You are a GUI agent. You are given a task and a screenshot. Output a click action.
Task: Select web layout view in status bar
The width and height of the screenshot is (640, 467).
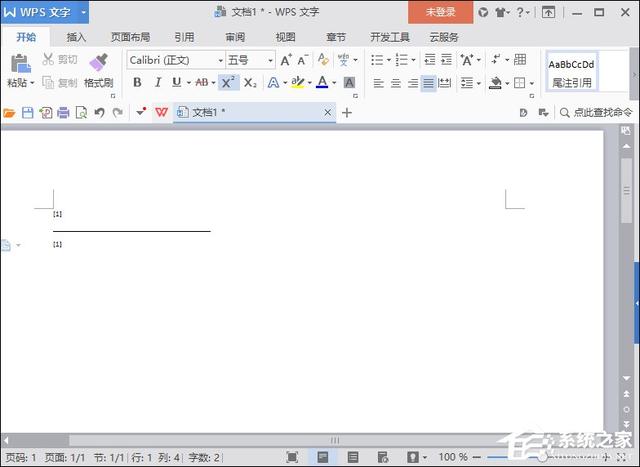382,457
